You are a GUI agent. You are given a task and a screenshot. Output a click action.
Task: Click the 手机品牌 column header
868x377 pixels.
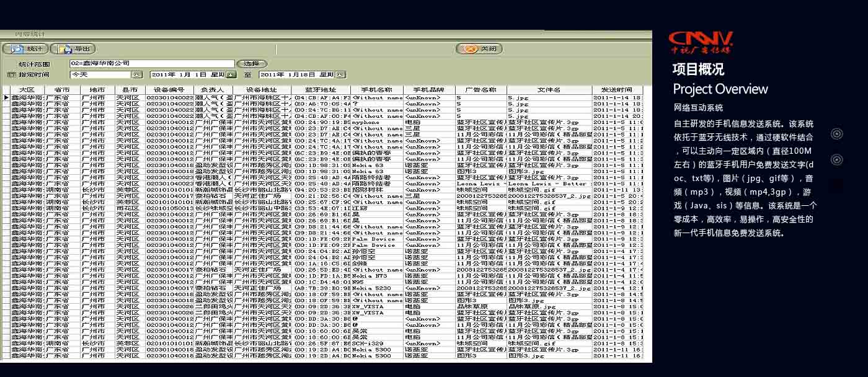tap(429, 90)
